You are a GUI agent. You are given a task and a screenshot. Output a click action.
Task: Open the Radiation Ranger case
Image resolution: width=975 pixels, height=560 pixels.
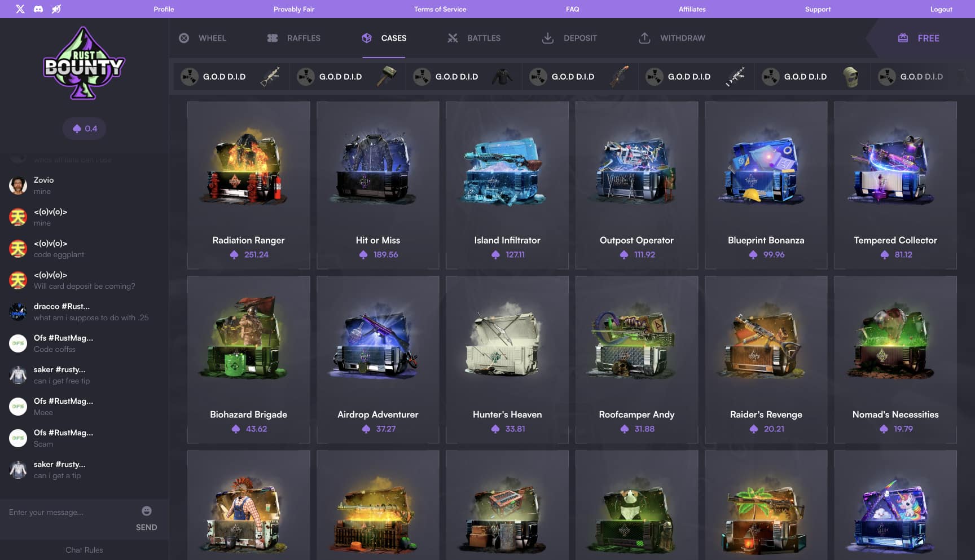tap(248, 185)
